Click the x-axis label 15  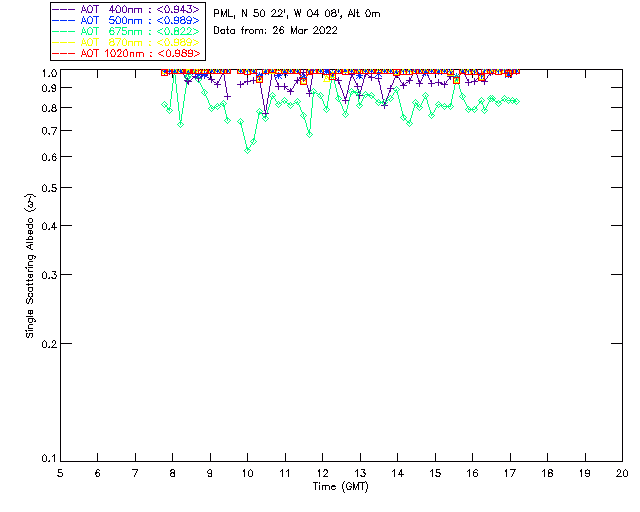click(435, 473)
